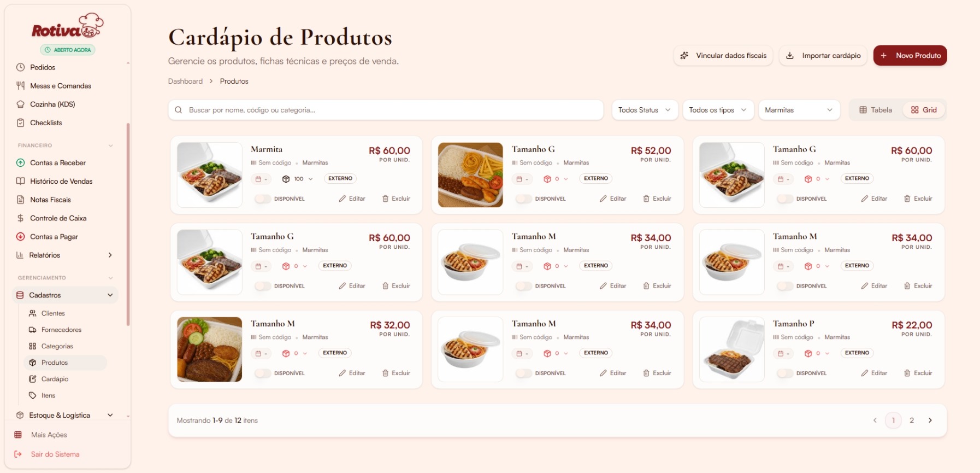980x473 pixels.
Task: Select the Categorias grid icon
Action: coord(33,346)
